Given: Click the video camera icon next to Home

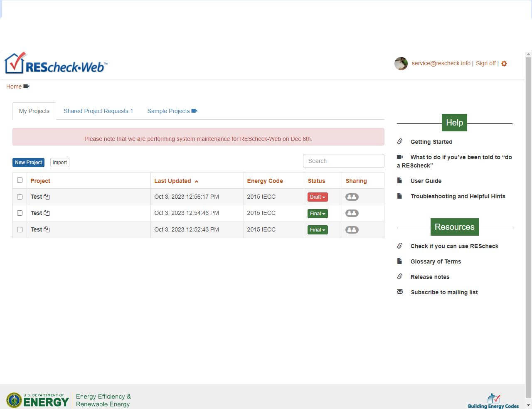Looking at the screenshot, I should click(x=27, y=86).
